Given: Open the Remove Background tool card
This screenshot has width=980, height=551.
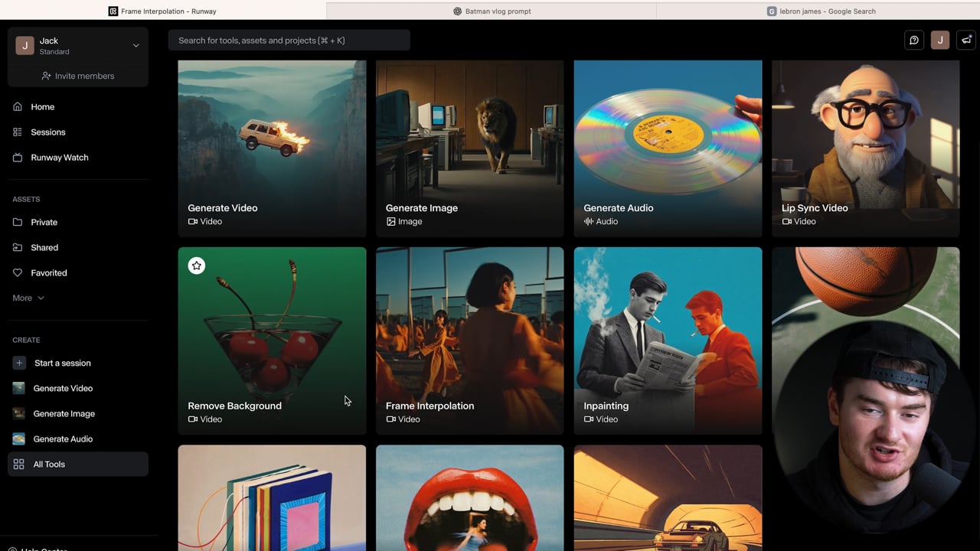Looking at the screenshot, I should tap(272, 341).
